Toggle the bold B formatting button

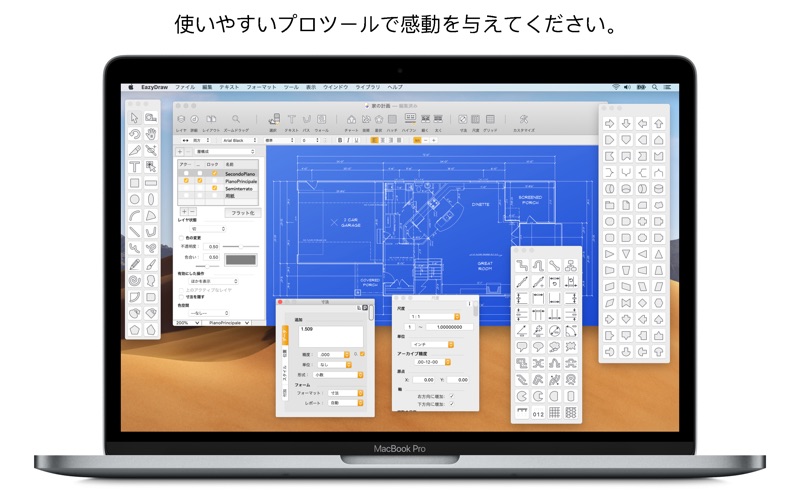coord(340,140)
